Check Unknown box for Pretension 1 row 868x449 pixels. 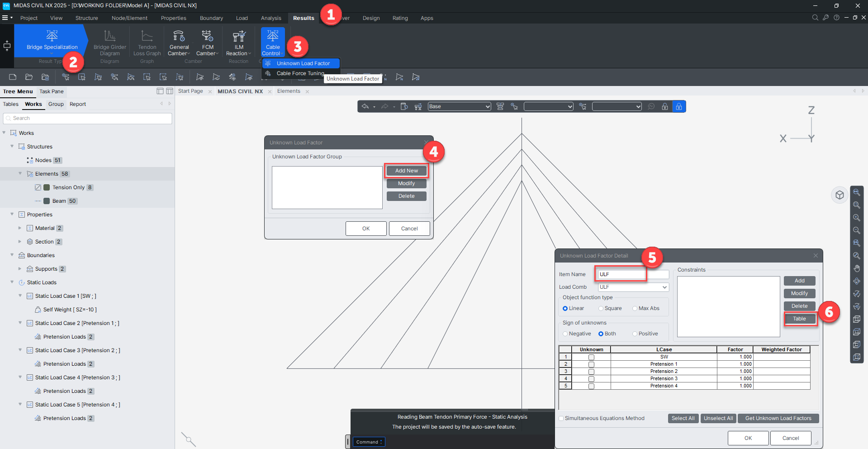[591, 364]
